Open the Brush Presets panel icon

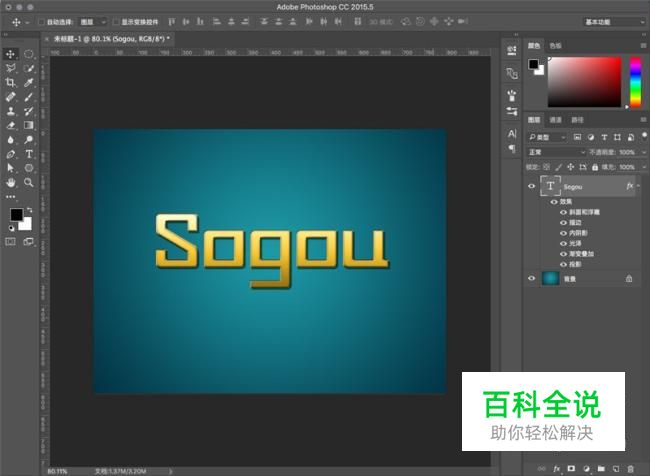[x=512, y=96]
